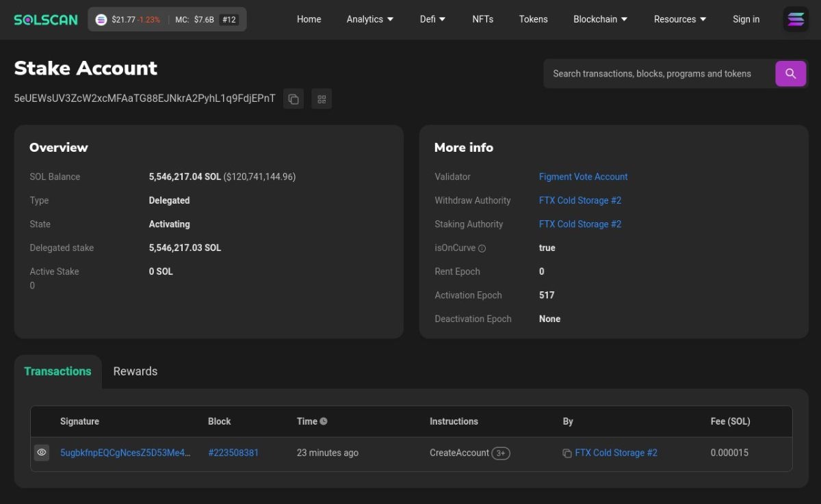This screenshot has height=504, width=821.
Task: Click the CreateAccount instruction text
Action: coord(459,453)
